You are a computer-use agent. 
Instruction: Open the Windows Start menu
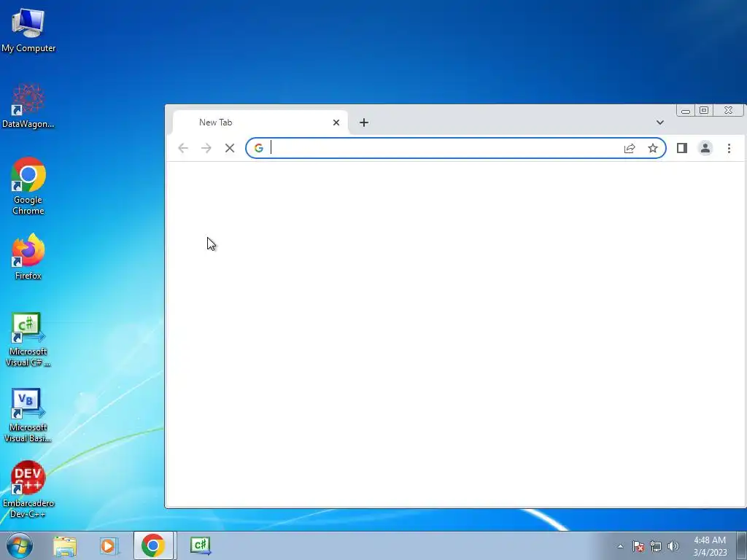click(20, 545)
